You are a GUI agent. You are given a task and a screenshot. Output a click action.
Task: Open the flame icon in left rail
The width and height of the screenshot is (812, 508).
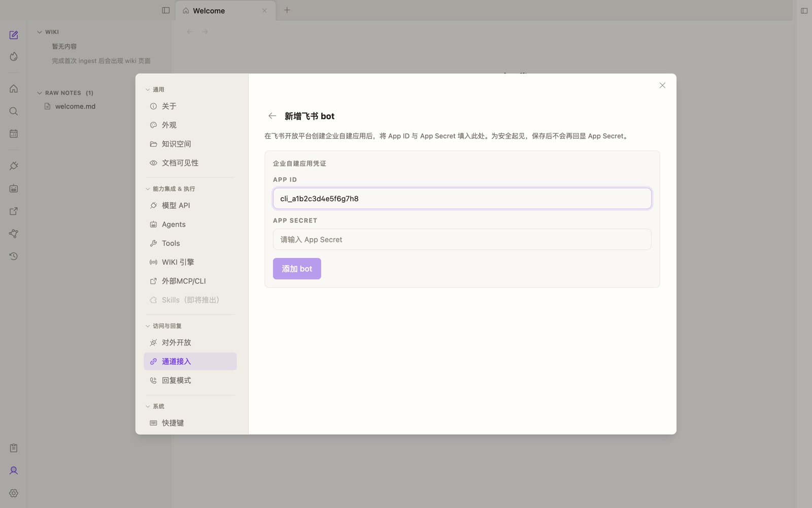point(14,56)
